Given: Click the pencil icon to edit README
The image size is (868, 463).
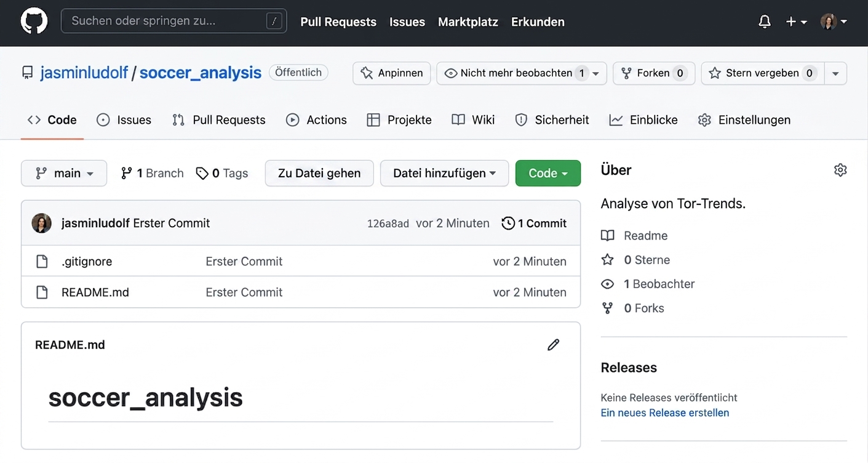Looking at the screenshot, I should 554,345.
